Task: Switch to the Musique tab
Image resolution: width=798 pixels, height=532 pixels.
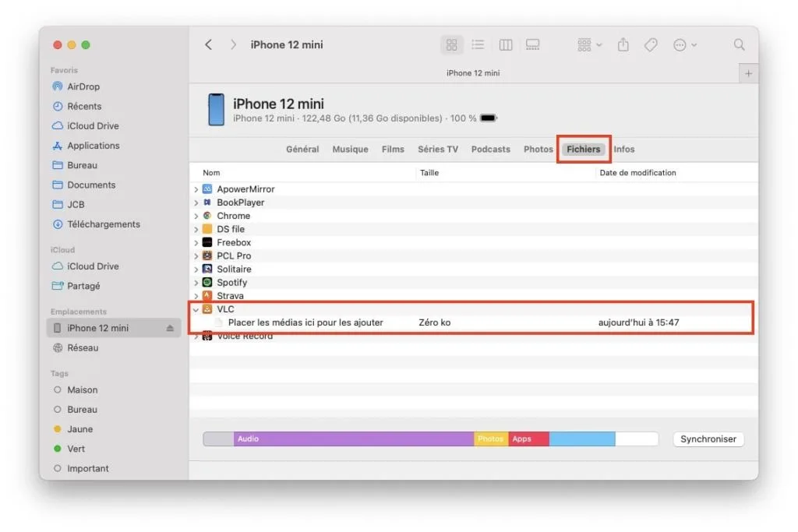Action: [x=350, y=150]
